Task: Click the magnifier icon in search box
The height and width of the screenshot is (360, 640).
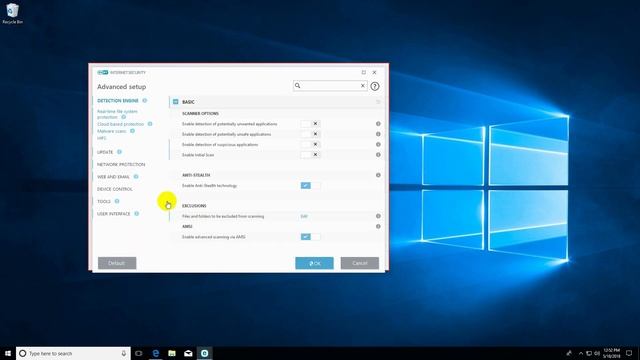Action: click(298, 86)
